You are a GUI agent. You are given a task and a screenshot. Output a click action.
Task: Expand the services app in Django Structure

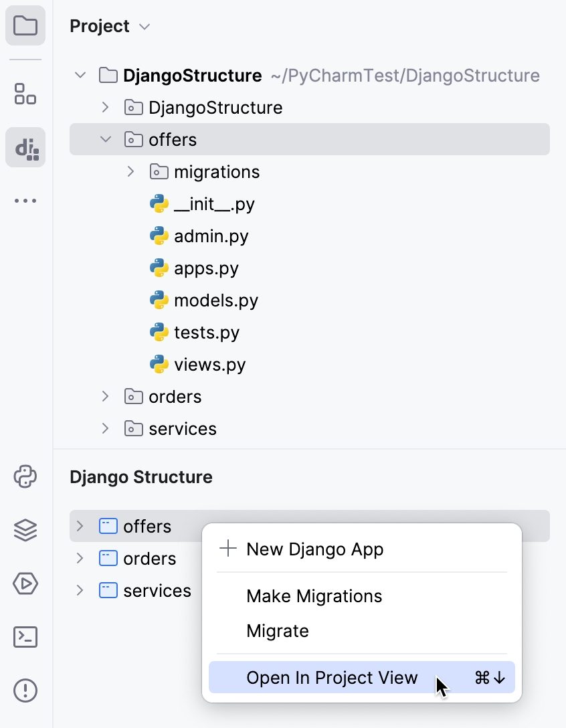80,590
